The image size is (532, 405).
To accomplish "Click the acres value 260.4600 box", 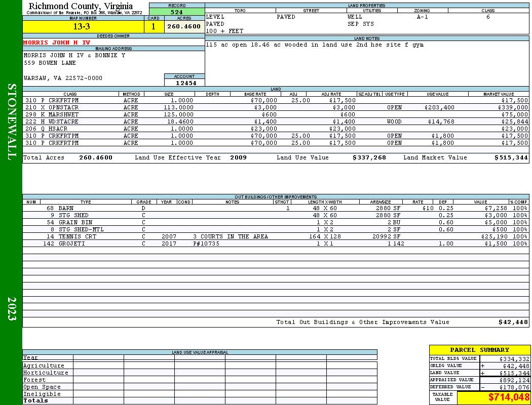I will (184, 26).
